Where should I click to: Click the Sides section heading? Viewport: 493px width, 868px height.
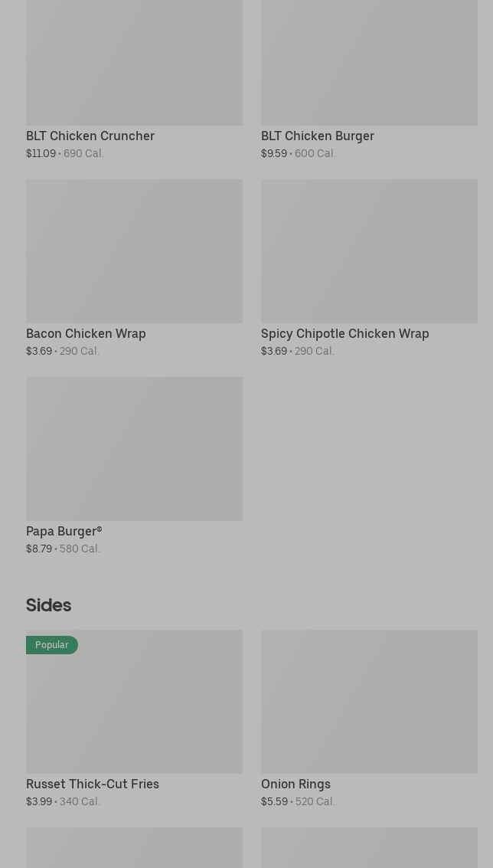pos(49,605)
